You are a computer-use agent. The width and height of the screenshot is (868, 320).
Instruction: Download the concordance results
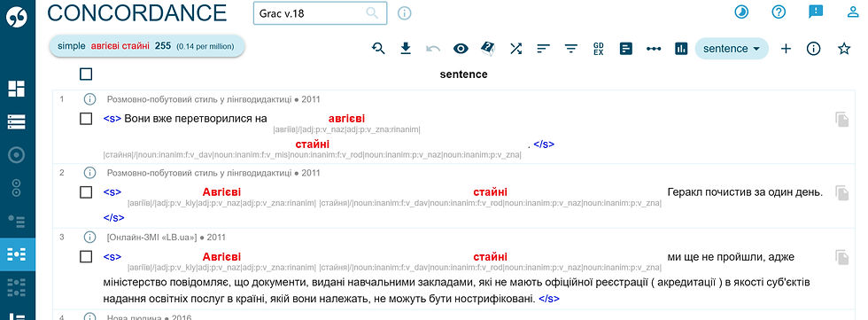(x=406, y=49)
